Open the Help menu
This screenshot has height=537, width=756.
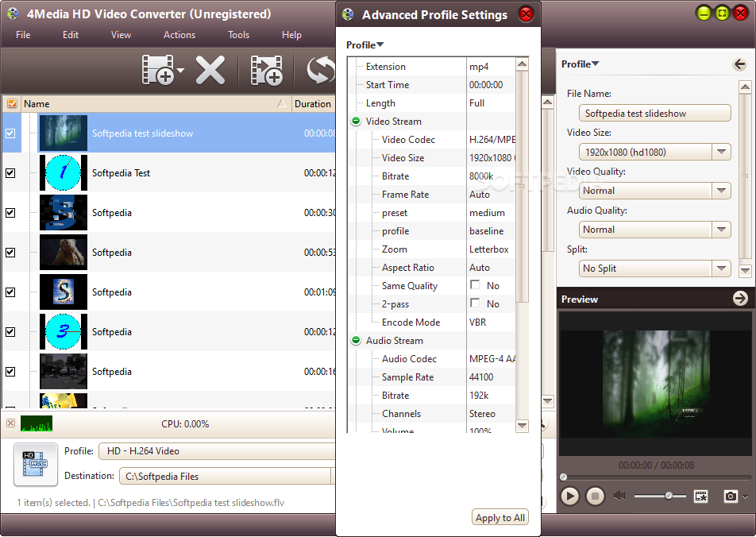coord(291,35)
